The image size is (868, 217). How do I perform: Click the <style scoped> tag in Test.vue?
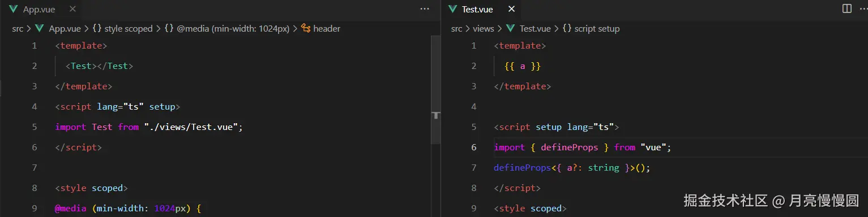pyautogui.click(x=531, y=209)
